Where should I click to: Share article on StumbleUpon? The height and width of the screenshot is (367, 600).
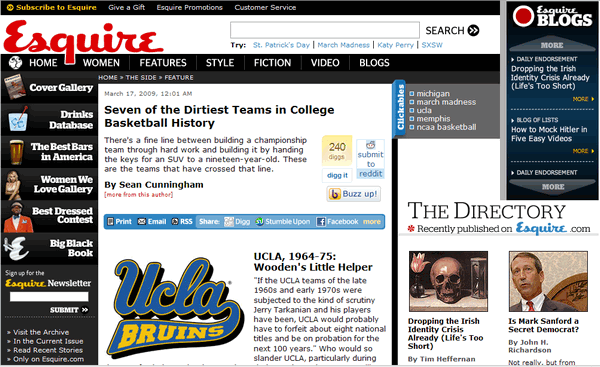click(283, 222)
